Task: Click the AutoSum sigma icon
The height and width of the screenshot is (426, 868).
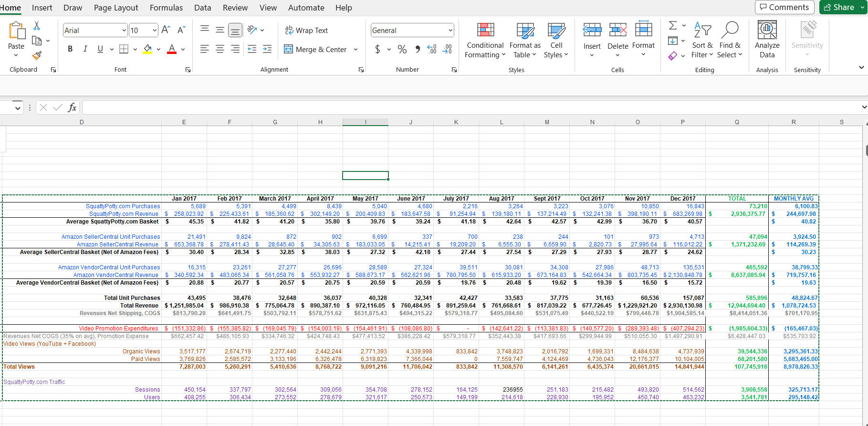Action: click(x=673, y=25)
